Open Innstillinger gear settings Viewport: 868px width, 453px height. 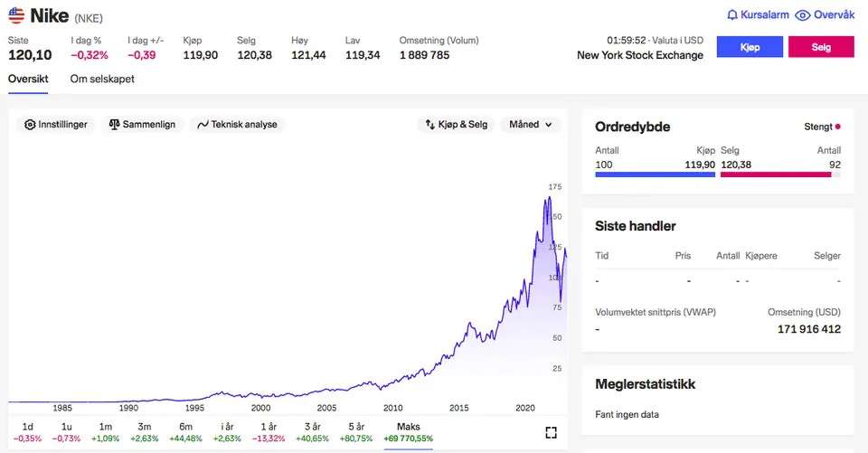[x=55, y=125]
